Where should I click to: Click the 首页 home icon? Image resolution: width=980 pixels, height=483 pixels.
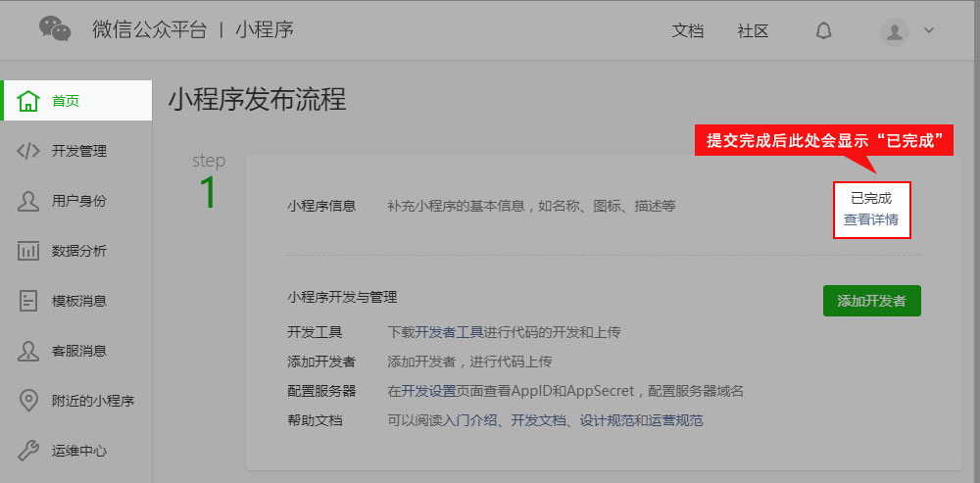(28, 101)
